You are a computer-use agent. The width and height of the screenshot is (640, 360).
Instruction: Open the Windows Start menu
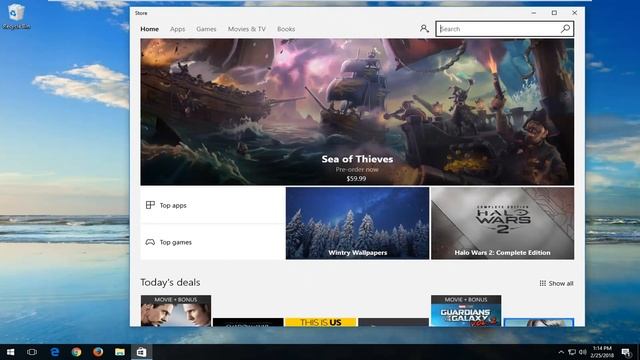click(10, 352)
